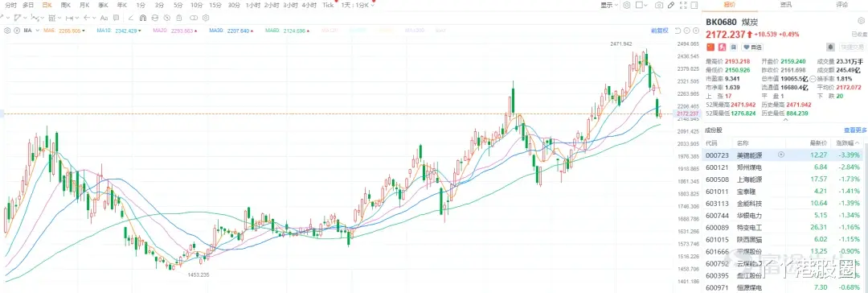
Task: Open the 资讯 news tab
Action: coord(785,5)
